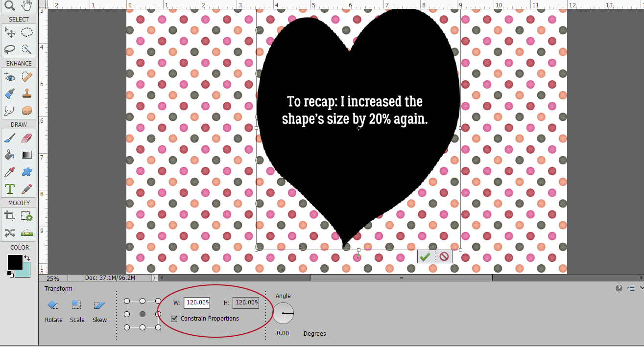This screenshot has height=347, width=644.
Task: Activate the Quick Selection wand tool
Action: pyautogui.click(x=27, y=49)
